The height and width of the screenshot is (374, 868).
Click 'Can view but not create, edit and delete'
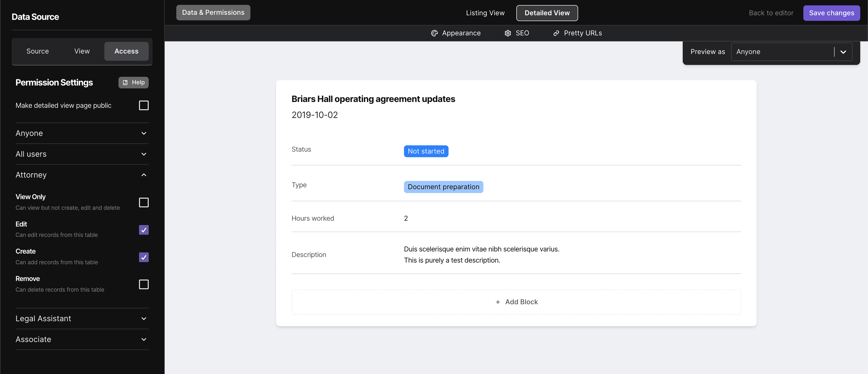[x=67, y=208]
